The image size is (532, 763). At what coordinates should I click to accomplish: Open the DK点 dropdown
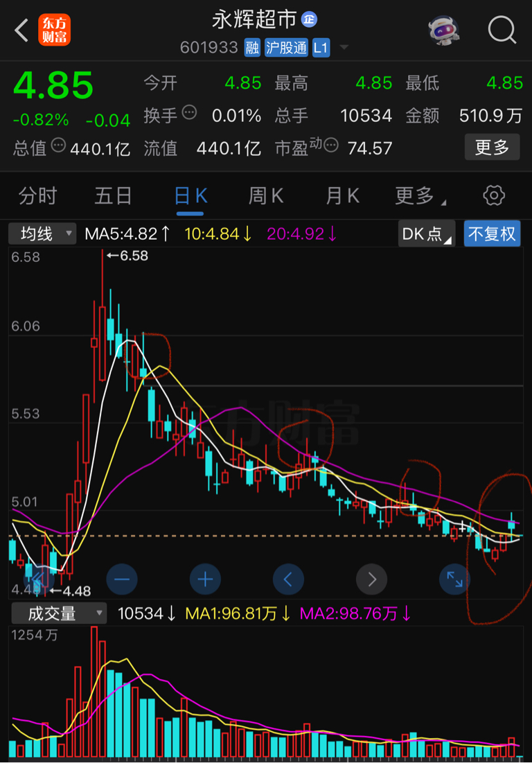click(x=427, y=234)
